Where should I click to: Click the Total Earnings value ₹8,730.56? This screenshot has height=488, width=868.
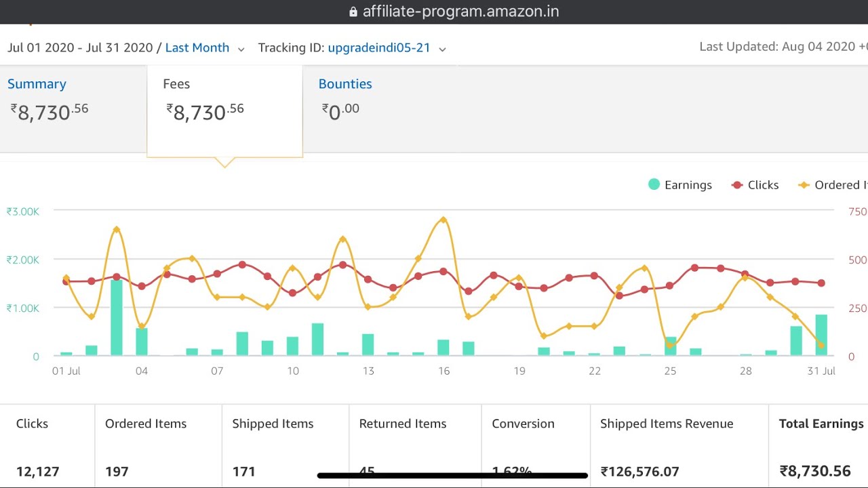coord(815,471)
